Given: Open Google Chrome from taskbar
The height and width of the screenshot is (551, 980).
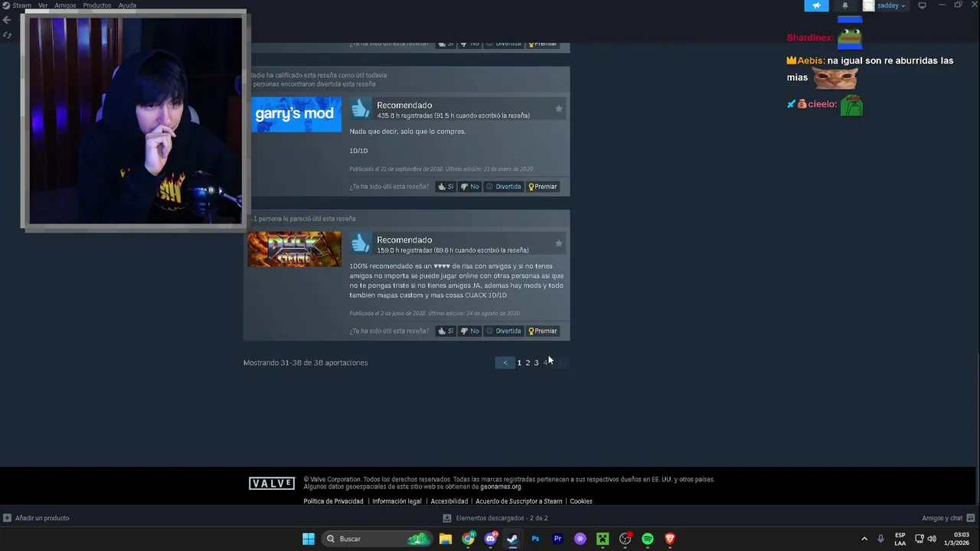Looking at the screenshot, I should click(x=468, y=539).
